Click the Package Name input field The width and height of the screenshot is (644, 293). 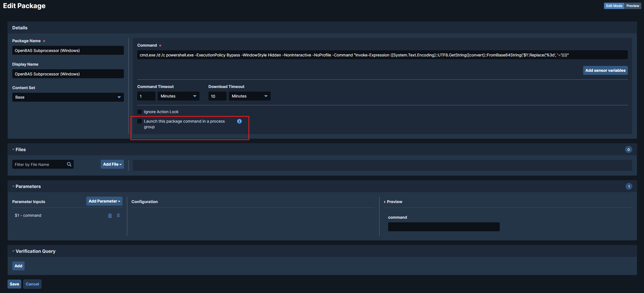coord(68,51)
